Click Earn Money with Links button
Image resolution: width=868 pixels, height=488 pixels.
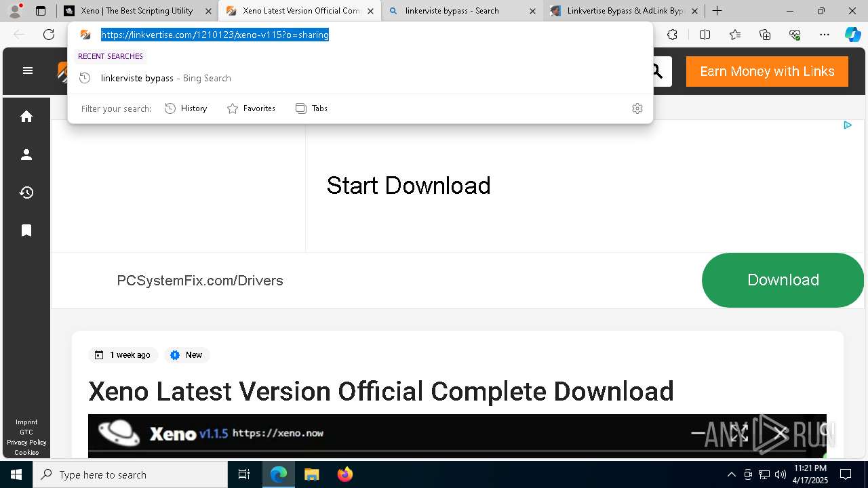pyautogui.click(x=767, y=71)
